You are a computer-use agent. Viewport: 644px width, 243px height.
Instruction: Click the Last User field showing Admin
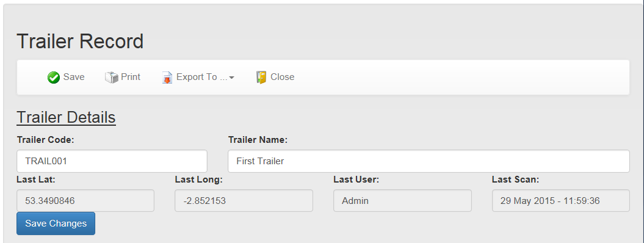tap(402, 201)
